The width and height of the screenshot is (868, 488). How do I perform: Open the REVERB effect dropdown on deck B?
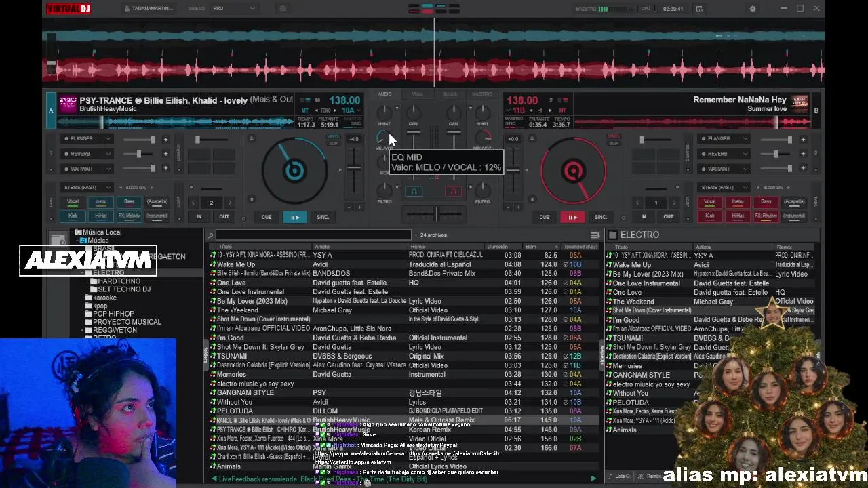(x=724, y=154)
